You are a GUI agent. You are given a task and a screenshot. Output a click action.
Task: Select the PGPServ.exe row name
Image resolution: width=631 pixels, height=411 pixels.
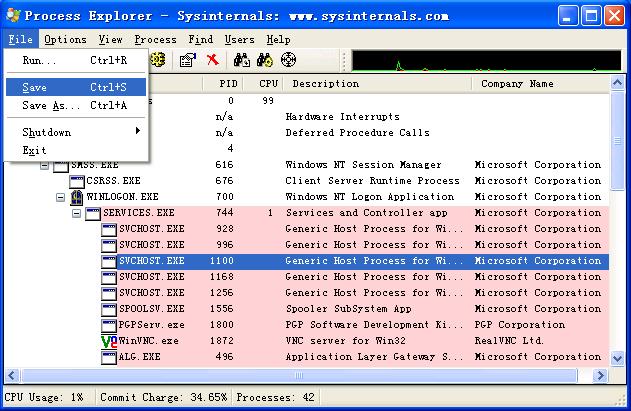(152, 325)
